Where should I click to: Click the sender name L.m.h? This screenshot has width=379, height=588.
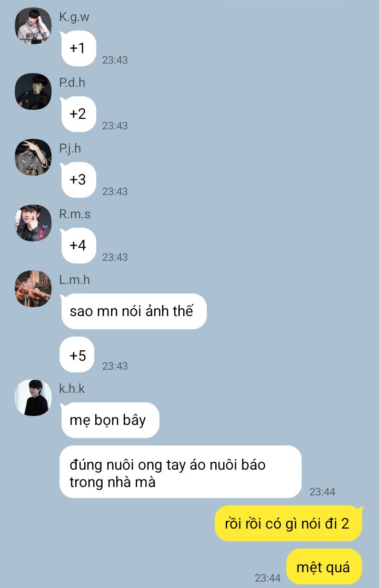pyautogui.click(x=74, y=280)
